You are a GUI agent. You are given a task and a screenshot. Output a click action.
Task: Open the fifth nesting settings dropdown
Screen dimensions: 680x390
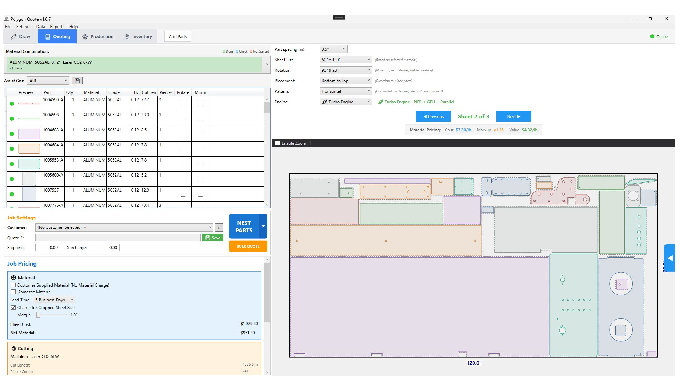click(346, 92)
